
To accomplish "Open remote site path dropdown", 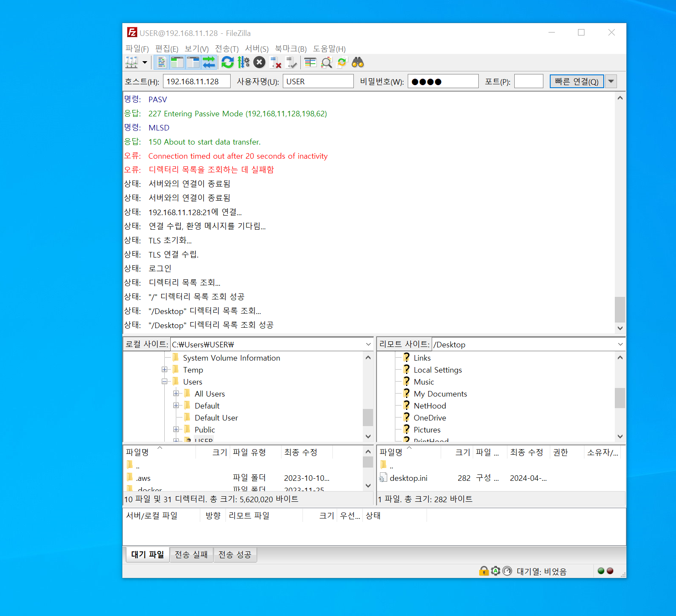I will (x=620, y=344).
